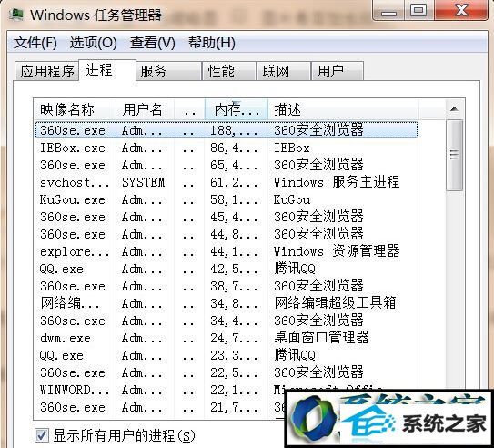
Task: Click the scrollbar up arrow
Action: (x=454, y=109)
